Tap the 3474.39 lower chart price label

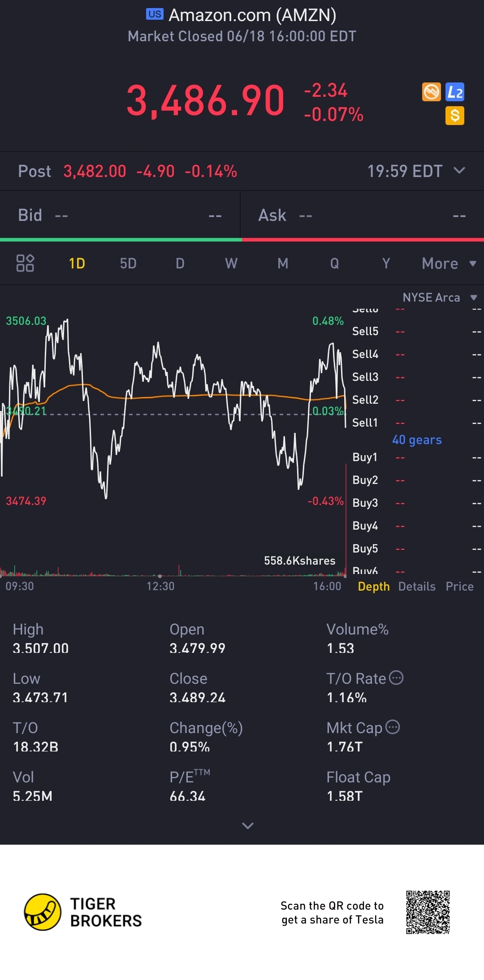pos(26,501)
